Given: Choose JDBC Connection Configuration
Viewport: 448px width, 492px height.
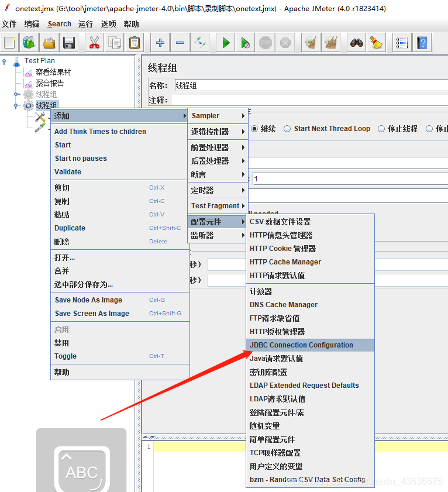Looking at the screenshot, I should click(x=311, y=345).
